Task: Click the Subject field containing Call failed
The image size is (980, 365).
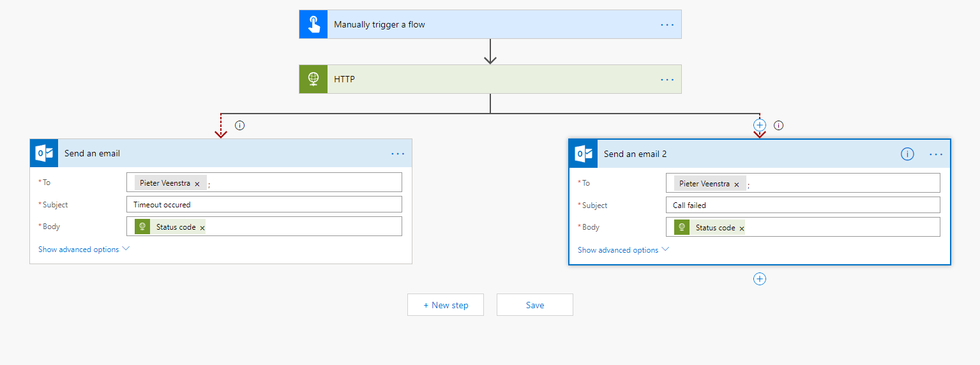Action: point(803,205)
